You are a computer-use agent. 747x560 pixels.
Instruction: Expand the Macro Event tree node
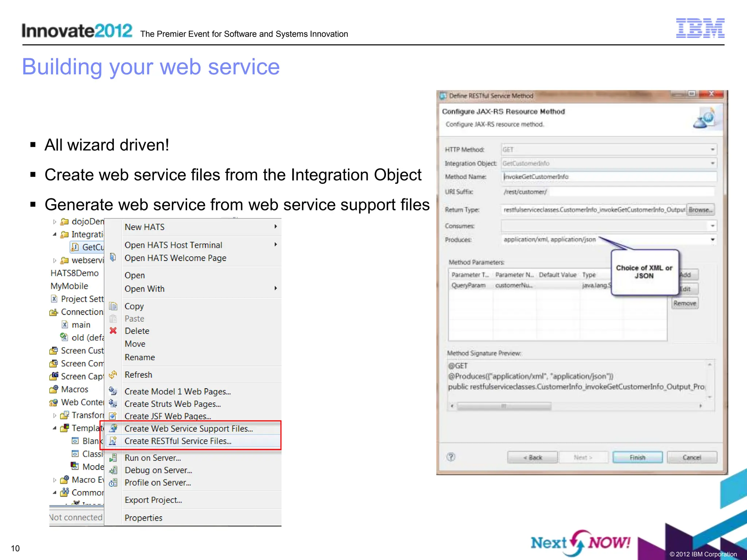click(55, 480)
